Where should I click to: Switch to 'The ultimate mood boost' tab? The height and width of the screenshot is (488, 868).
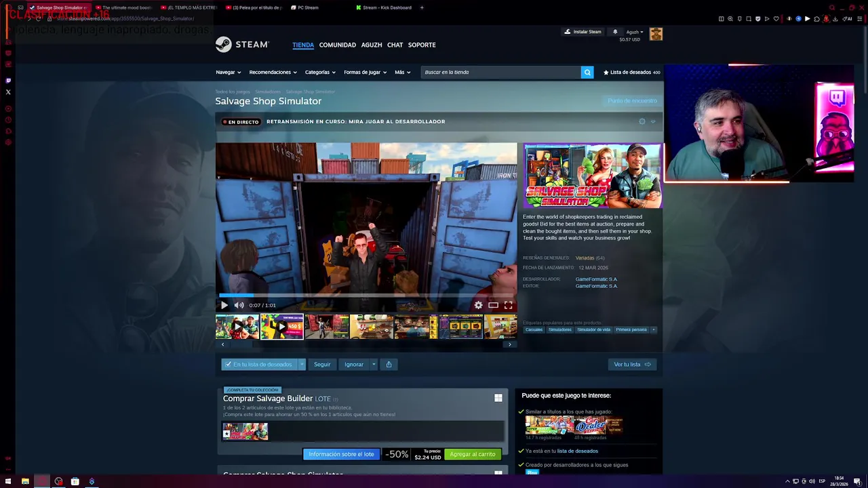coord(123,7)
